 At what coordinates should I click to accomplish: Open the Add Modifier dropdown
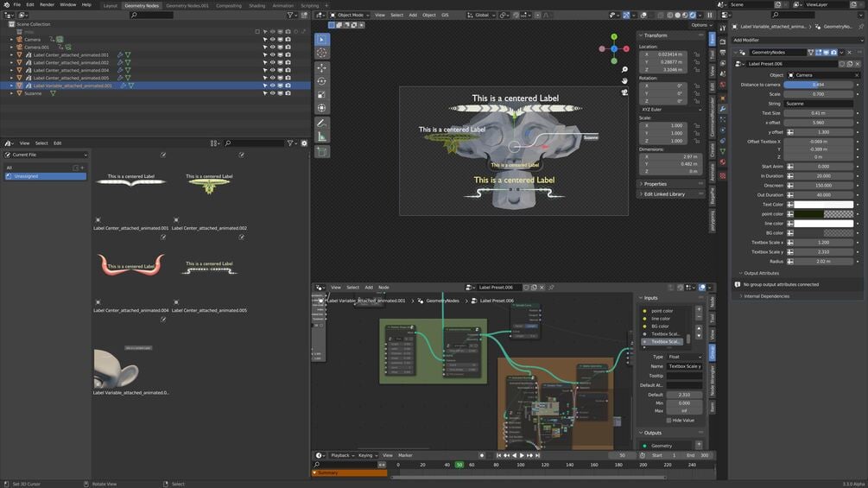[x=797, y=40]
